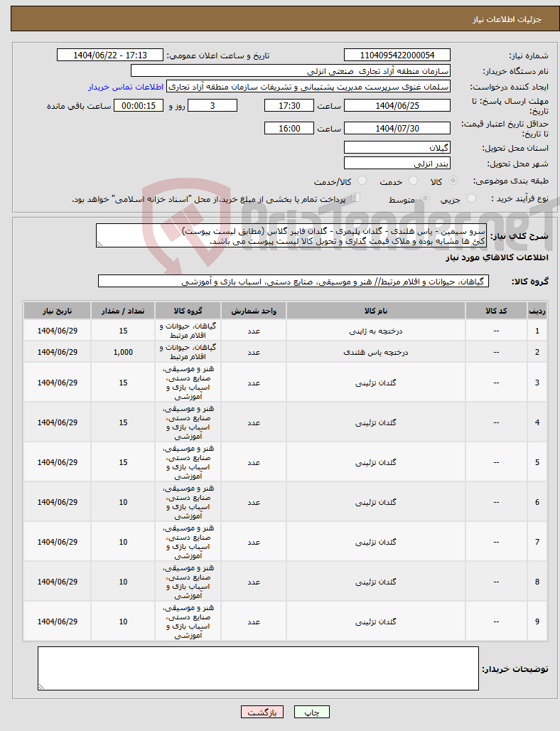The image size is (560, 731).
Task: Click the goods group field
Action: (294, 281)
